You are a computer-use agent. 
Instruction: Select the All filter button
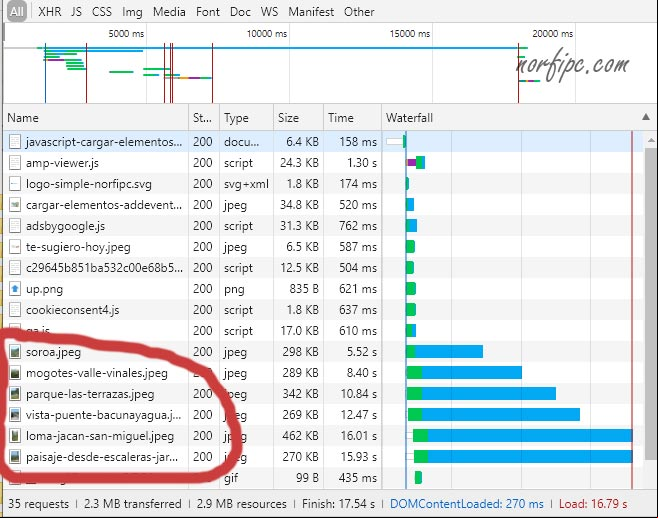point(16,11)
